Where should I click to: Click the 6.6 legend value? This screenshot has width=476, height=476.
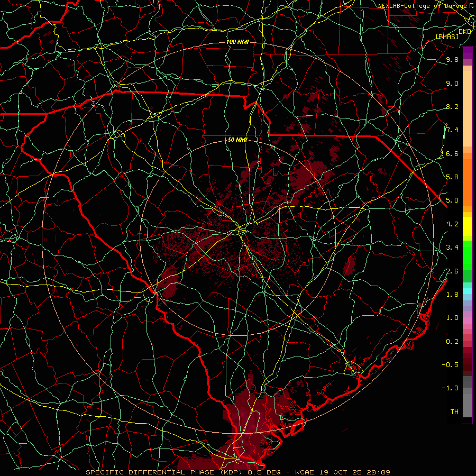point(452,153)
